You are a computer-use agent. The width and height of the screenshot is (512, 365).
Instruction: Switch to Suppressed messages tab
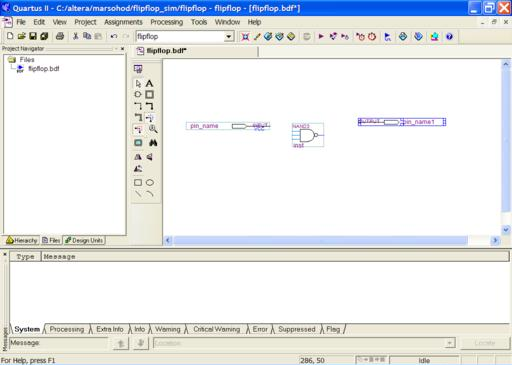coord(297,329)
